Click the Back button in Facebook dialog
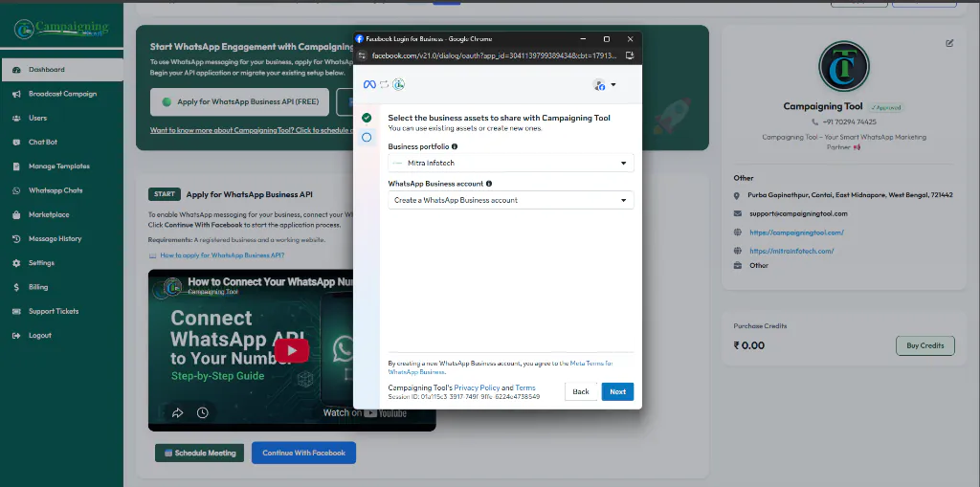This screenshot has height=487, width=980. click(x=581, y=391)
